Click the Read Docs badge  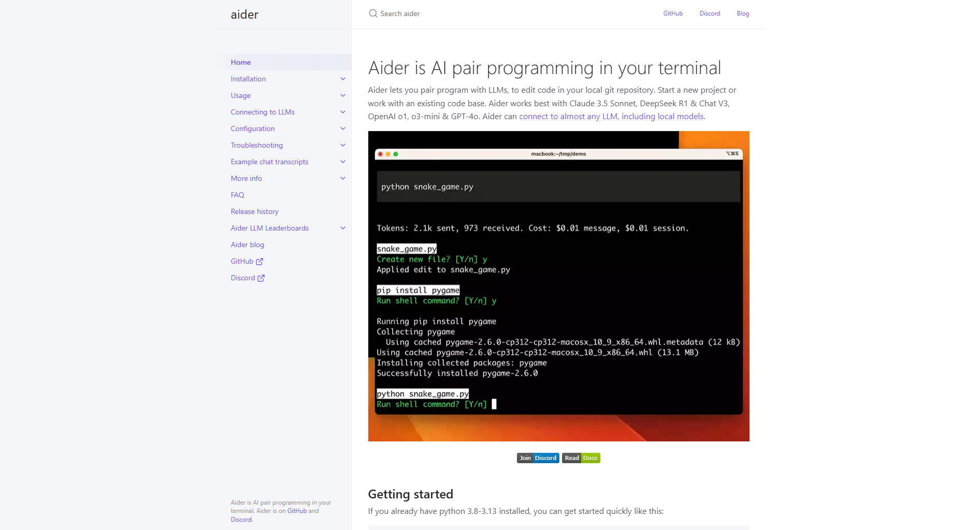click(581, 458)
